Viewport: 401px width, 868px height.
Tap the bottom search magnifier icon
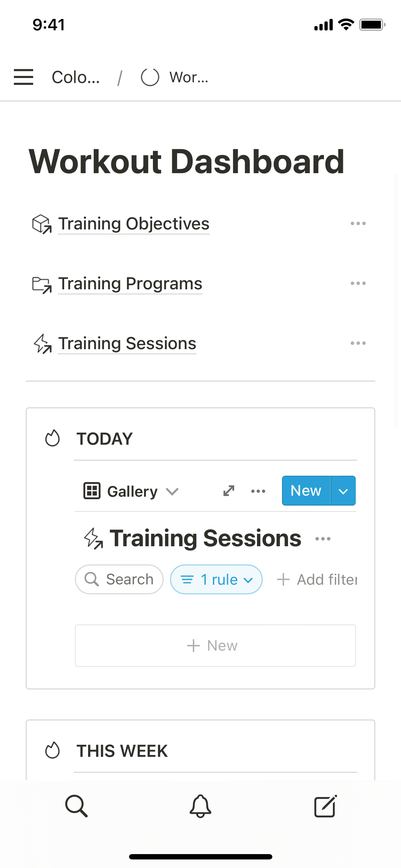coord(76,806)
